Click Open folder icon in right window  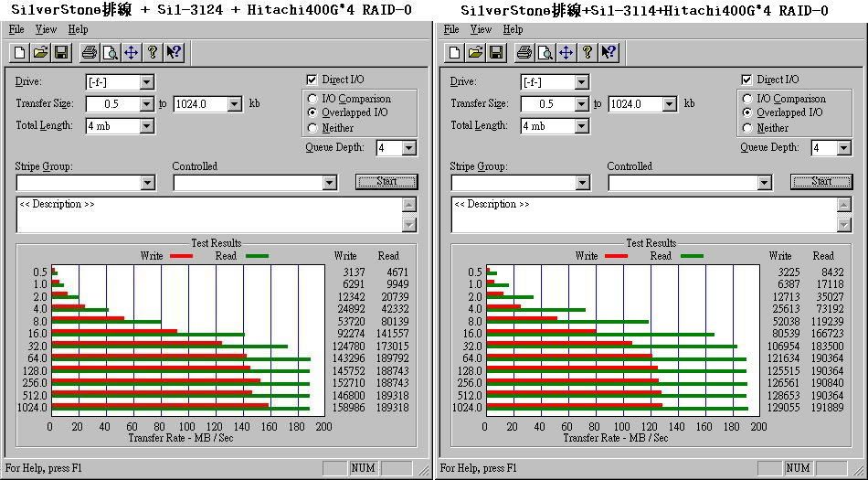pos(475,53)
